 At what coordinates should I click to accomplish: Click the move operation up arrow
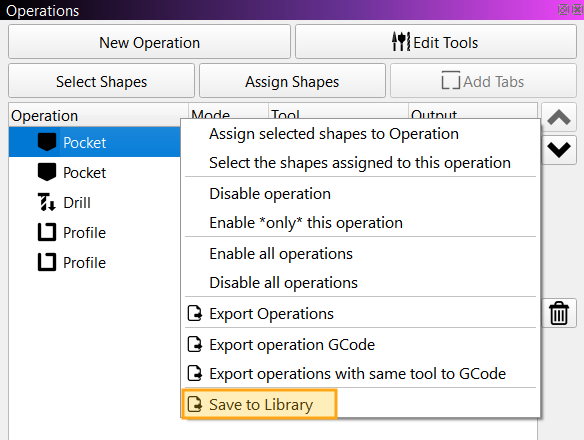(x=559, y=117)
